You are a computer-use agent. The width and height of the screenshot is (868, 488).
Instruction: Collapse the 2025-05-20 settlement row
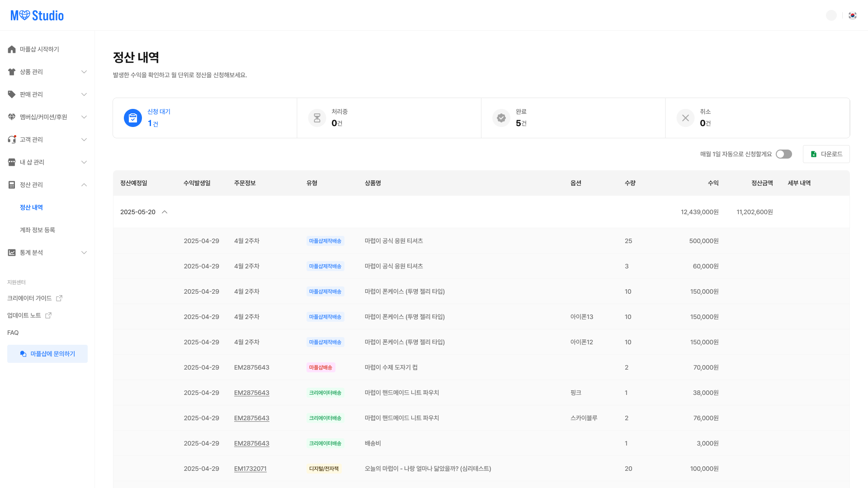tap(165, 212)
